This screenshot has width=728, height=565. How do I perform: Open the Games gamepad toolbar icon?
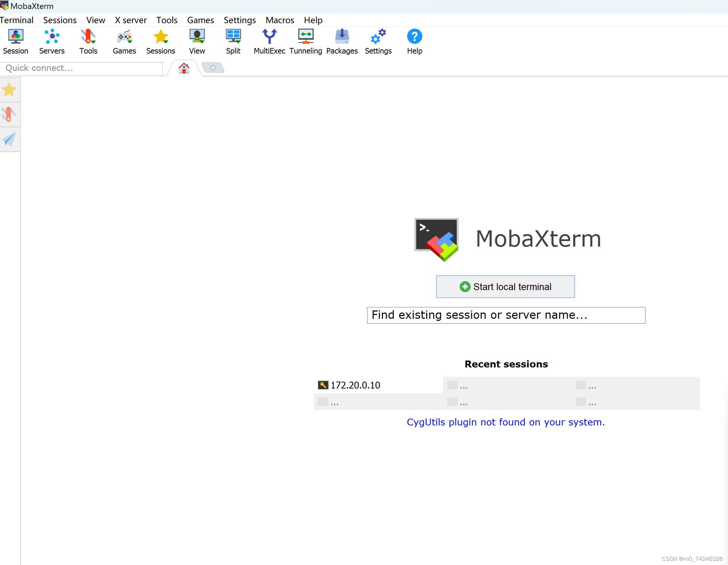(x=124, y=41)
